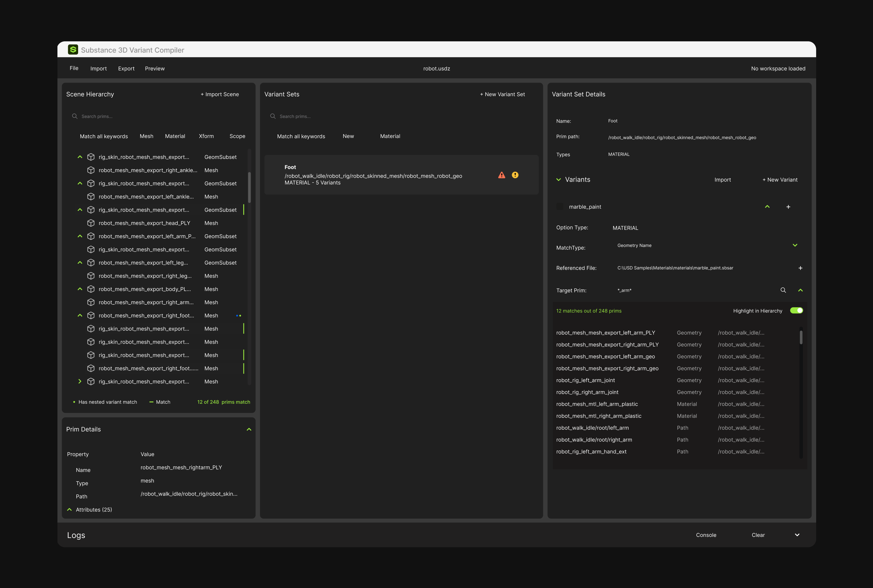
Task: Tick the marble_paint variant checkbox
Action: 559,207
